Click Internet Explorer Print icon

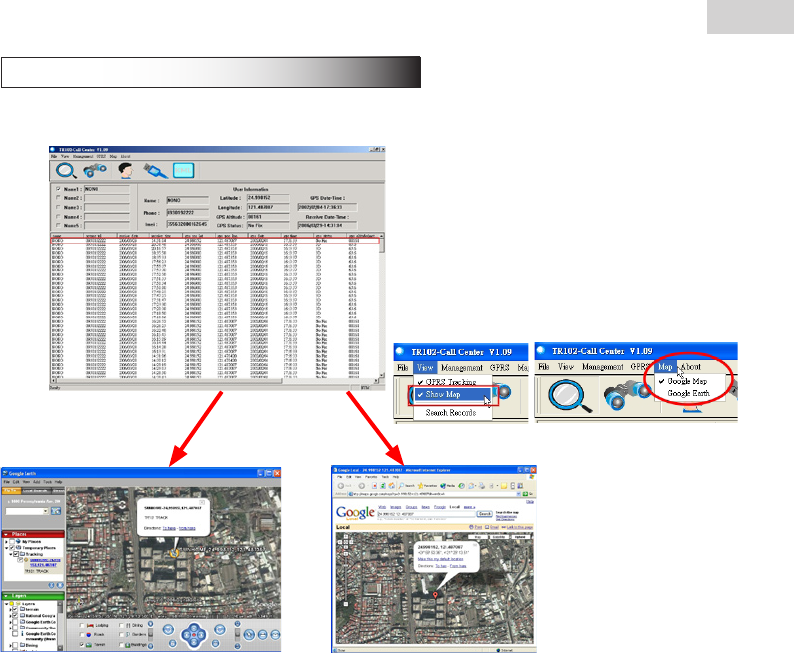(482, 486)
